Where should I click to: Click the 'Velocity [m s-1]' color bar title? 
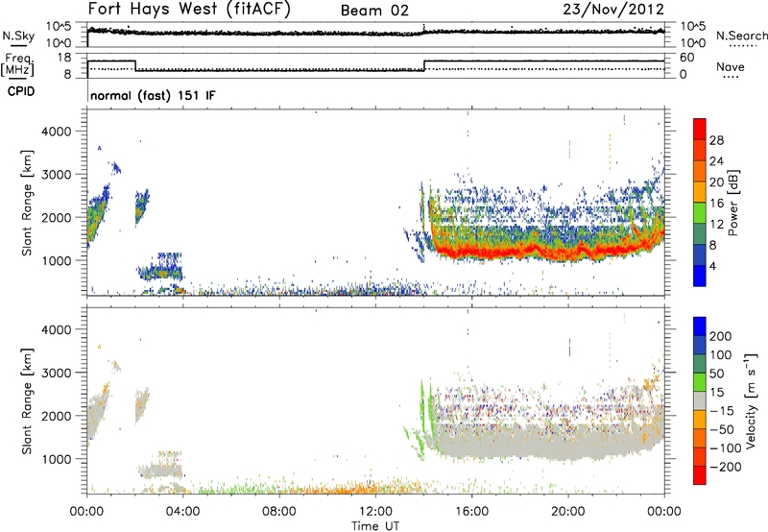coord(751,400)
